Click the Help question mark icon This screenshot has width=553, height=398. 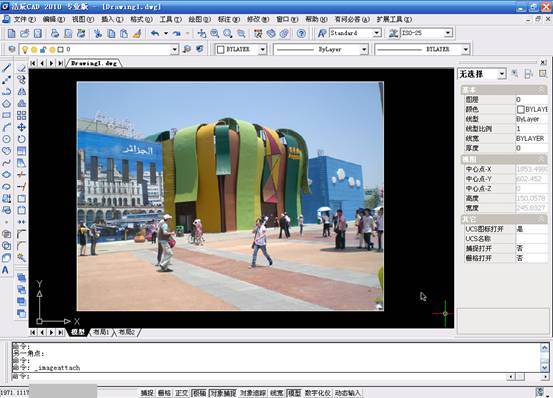(301, 33)
